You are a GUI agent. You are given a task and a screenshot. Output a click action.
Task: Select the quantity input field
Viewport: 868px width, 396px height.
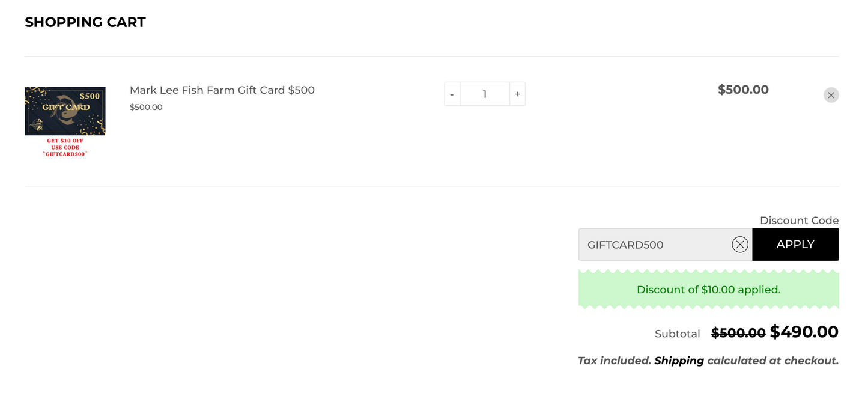[x=484, y=94]
